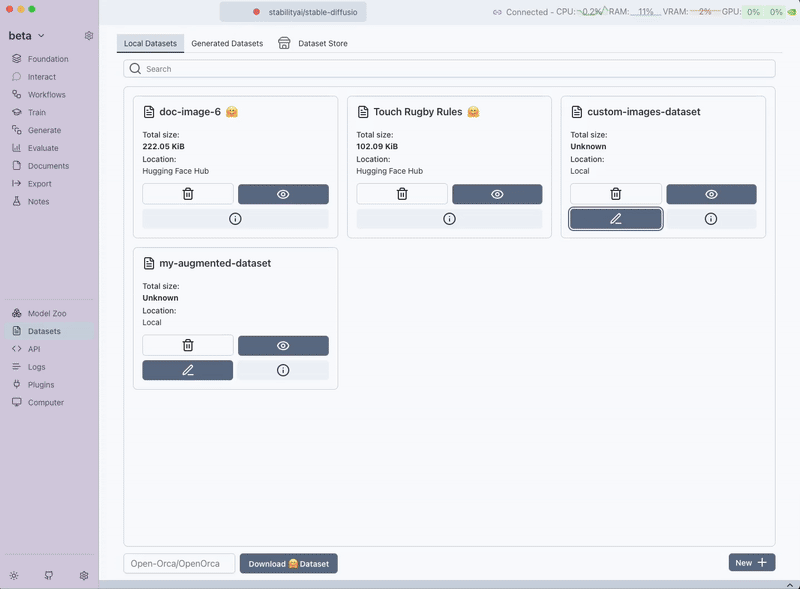This screenshot has width=800, height=589.
Task: Preview the custom-images-dataset
Action: [x=711, y=194]
